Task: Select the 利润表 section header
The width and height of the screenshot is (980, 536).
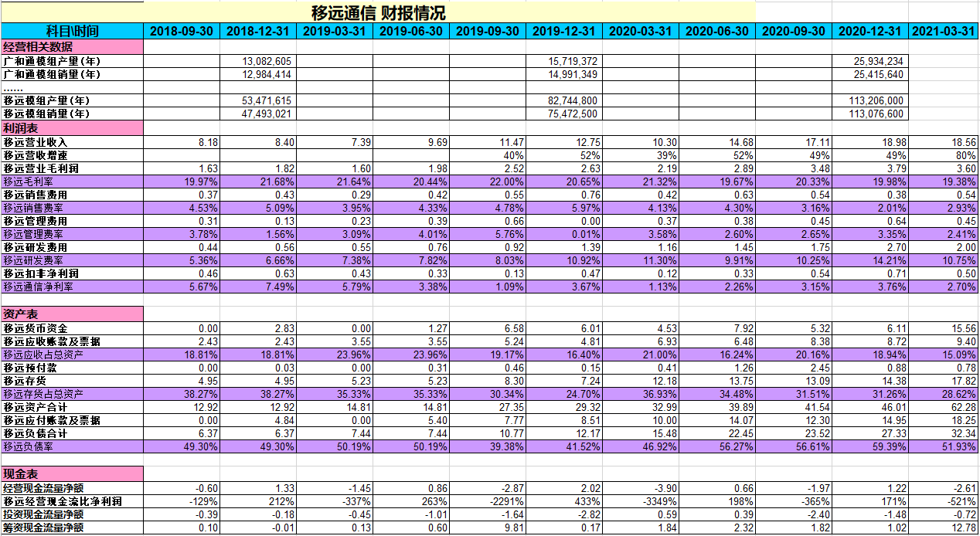Action: point(72,128)
